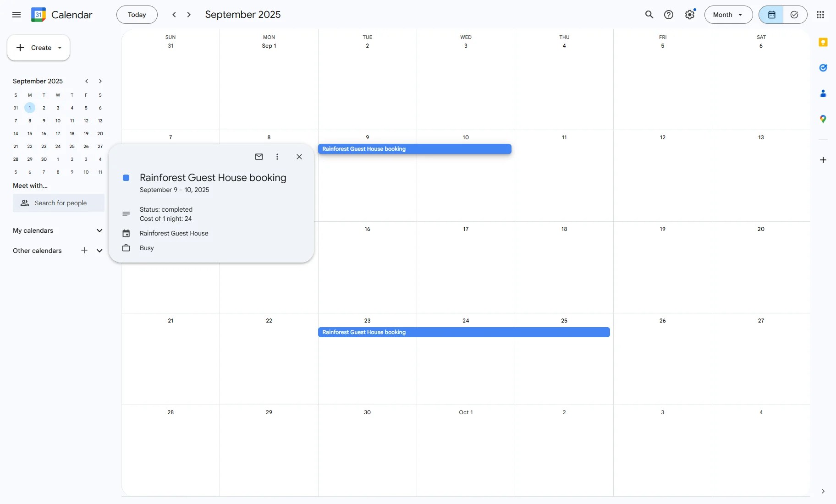The height and width of the screenshot is (504, 836).
Task: Open event options three-dot menu
Action: pos(277,157)
